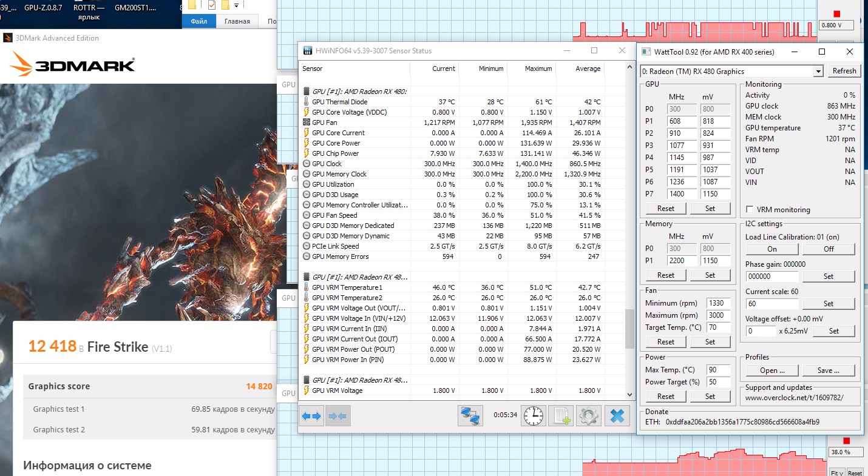Viewport: 868px width, 476px height.
Task: Switch to the Главная tab in Explorer
Action: coord(237,21)
